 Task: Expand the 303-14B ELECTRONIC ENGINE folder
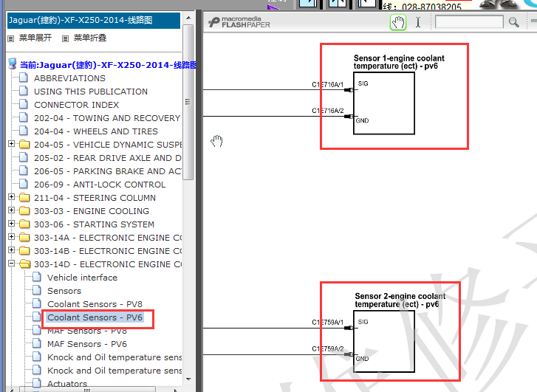(x=11, y=250)
